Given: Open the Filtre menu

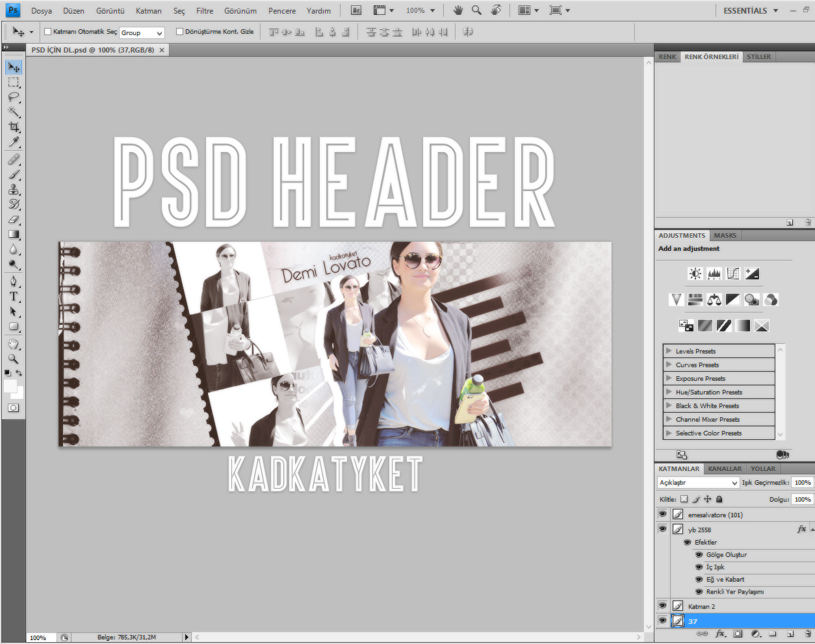Looking at the screenshot, I should [x=205, y=10].
